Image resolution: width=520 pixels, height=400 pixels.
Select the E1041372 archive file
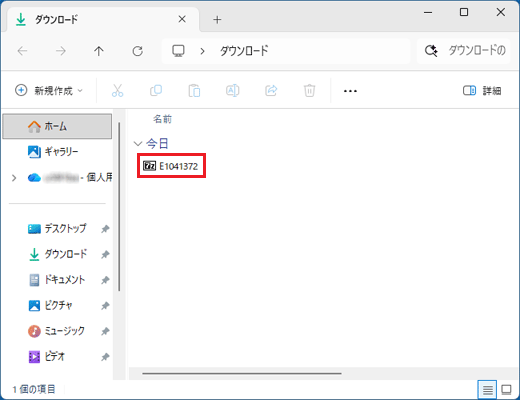(x=171, y=166)
